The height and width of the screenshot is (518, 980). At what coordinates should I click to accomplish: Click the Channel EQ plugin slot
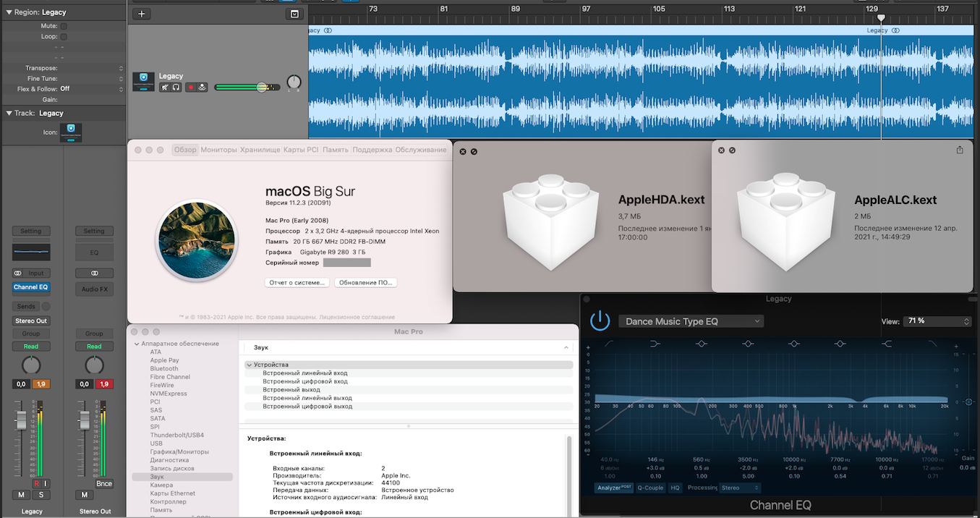(x=31, y=287)
